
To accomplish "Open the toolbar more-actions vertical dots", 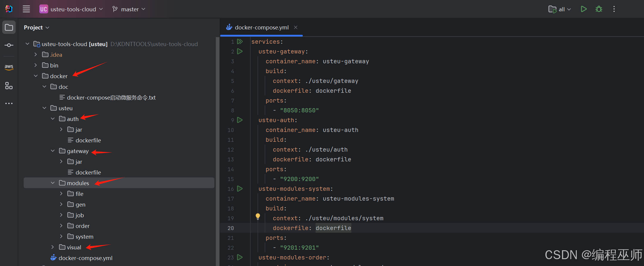I will 614,9.
